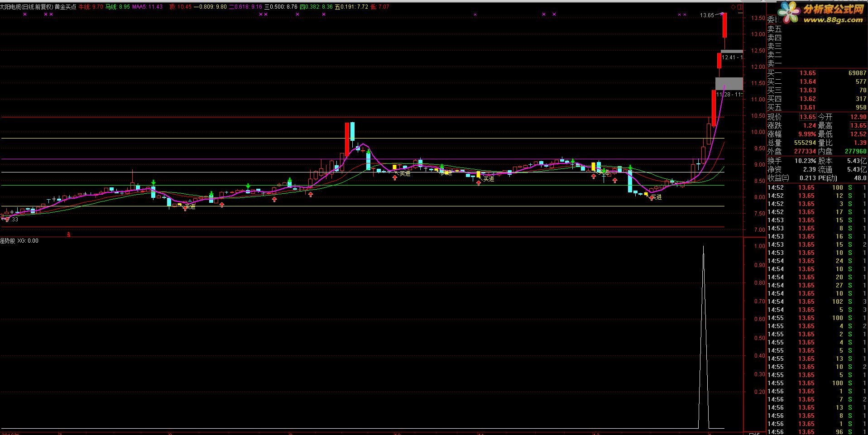Click the 13.65 high price label on chart
Image resolution: width=868 pixels, height=435 pixels.
[x=707, y=15]
